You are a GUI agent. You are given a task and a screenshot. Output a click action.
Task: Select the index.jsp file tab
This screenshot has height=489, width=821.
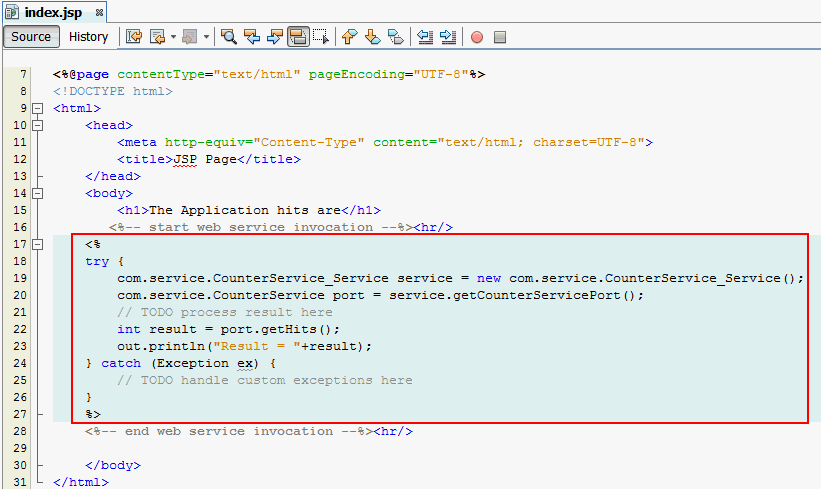click(53, 13)
